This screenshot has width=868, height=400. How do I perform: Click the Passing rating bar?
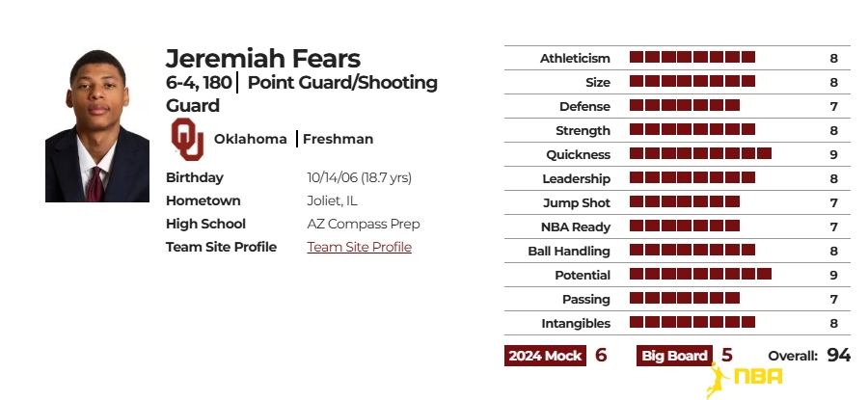coord(685,298)
